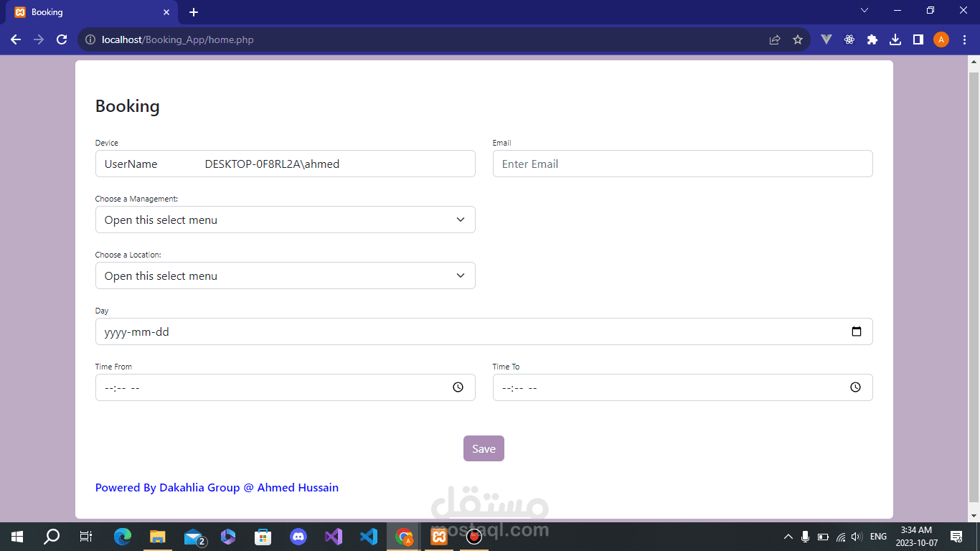
Task: Open Time To clock picker icon
Action: pyautogui.click(x=856, y=387)
